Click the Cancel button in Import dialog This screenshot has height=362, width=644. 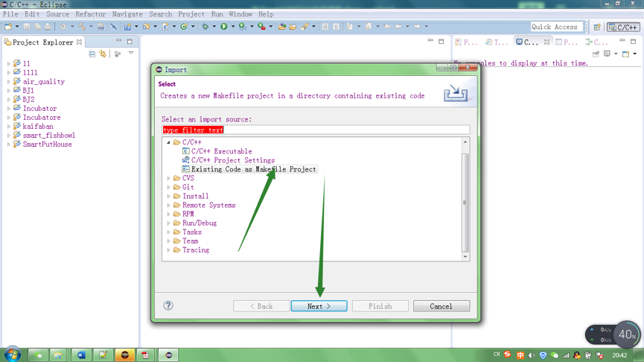tap(441, 306)
